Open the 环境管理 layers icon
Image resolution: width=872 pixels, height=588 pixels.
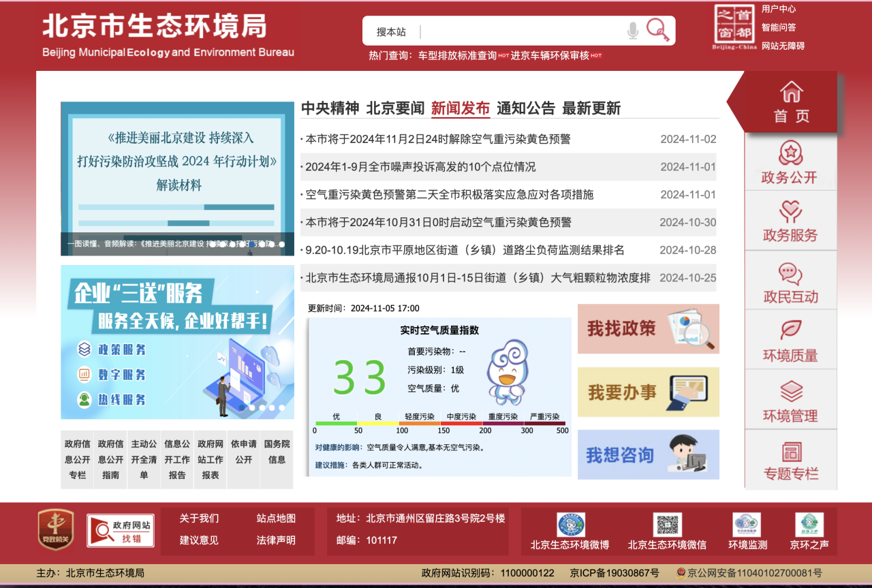pyautogui.click(x=790, y=392)
